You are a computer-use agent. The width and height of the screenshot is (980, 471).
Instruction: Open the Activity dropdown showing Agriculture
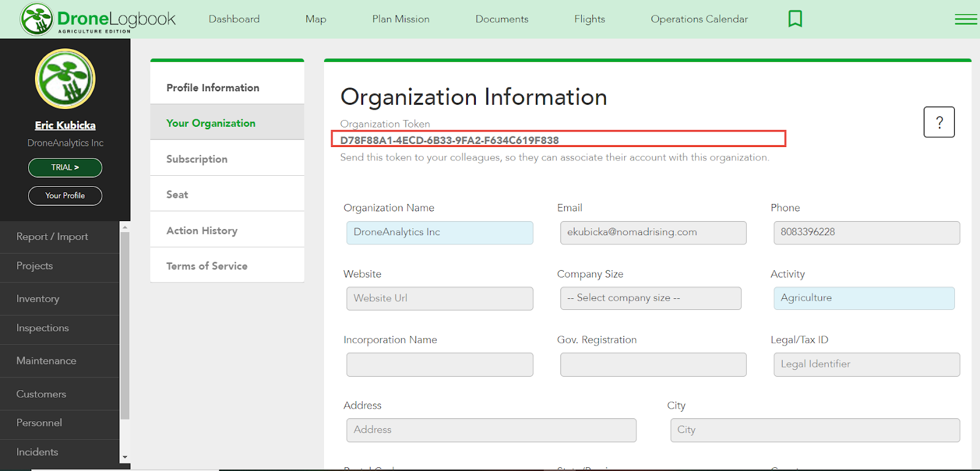[x=864, y=298]
